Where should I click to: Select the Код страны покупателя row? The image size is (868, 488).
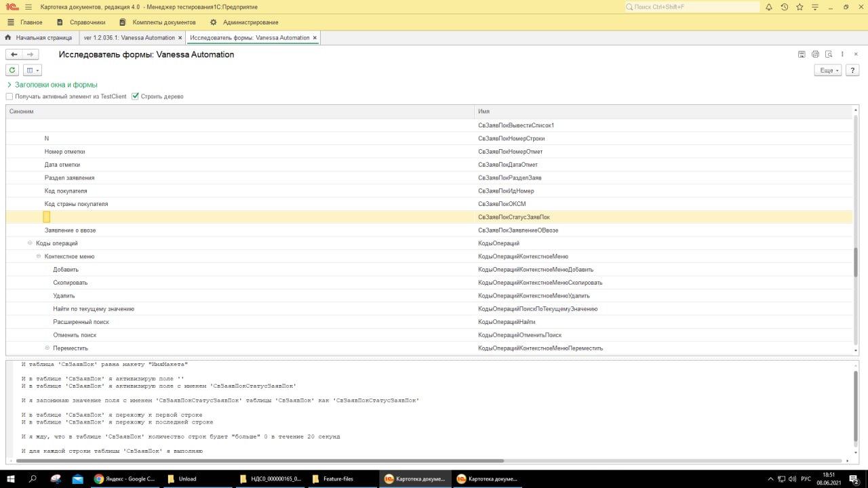point(429,204)
